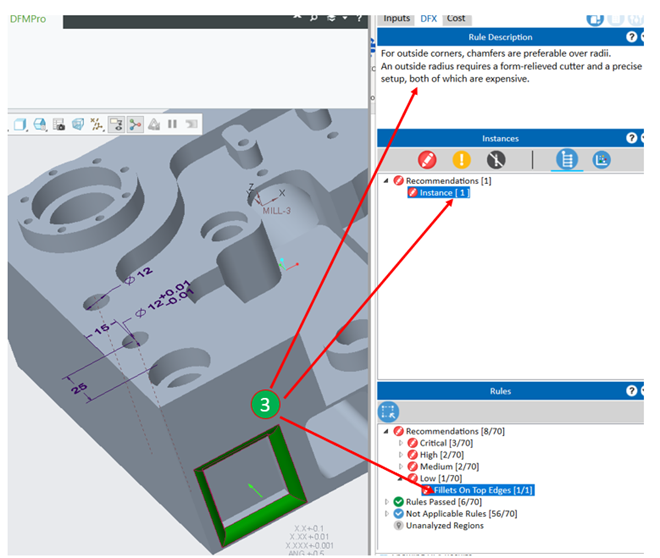Expand High [2/70] rules
Viewport: 660px width, 558px height.
tap(401, 454)
